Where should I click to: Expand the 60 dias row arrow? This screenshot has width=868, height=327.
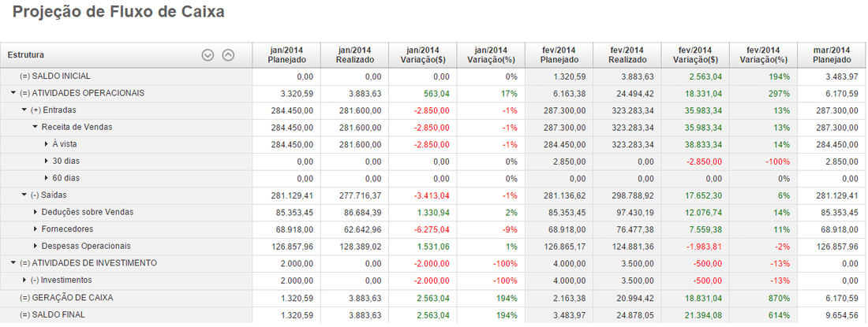[x=47, y=178]
